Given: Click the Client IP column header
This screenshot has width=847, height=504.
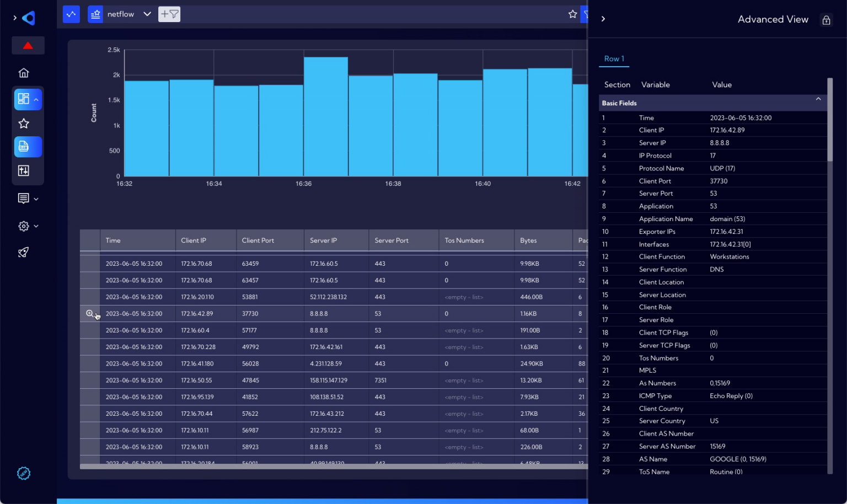Looking at the screenshot, I should [x=194, y=240].
